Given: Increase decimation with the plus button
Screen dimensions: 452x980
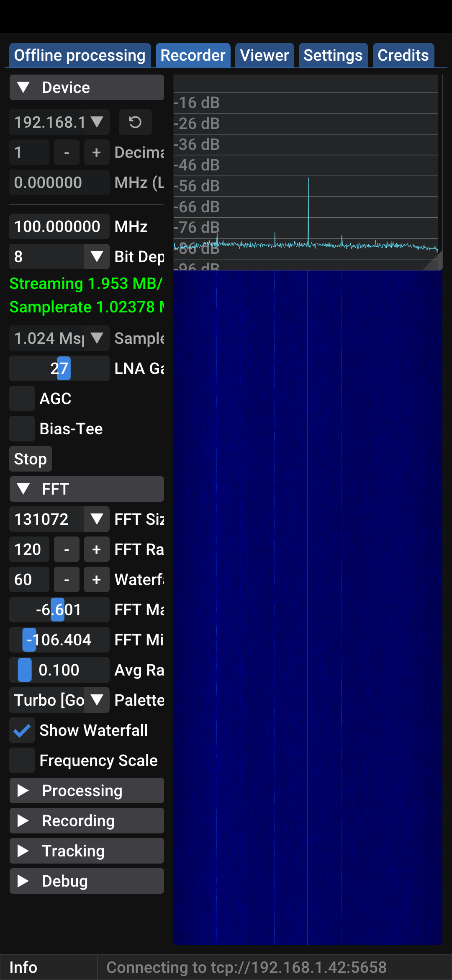Looking at the screenshot, I should 96,152.
